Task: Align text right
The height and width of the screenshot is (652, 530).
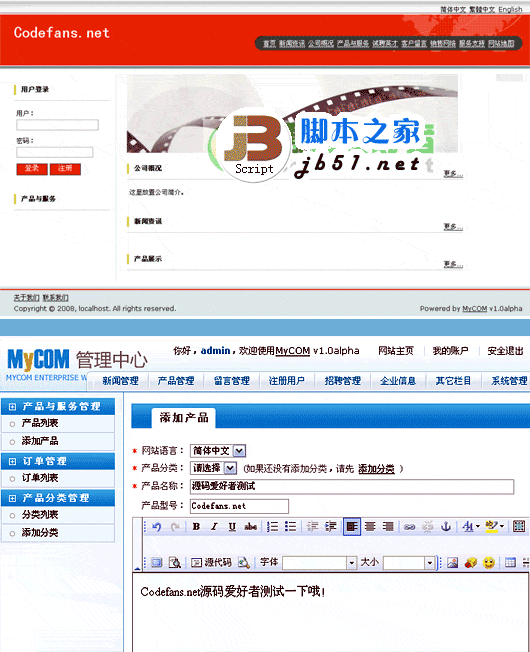Action: [x=388, y=527]
